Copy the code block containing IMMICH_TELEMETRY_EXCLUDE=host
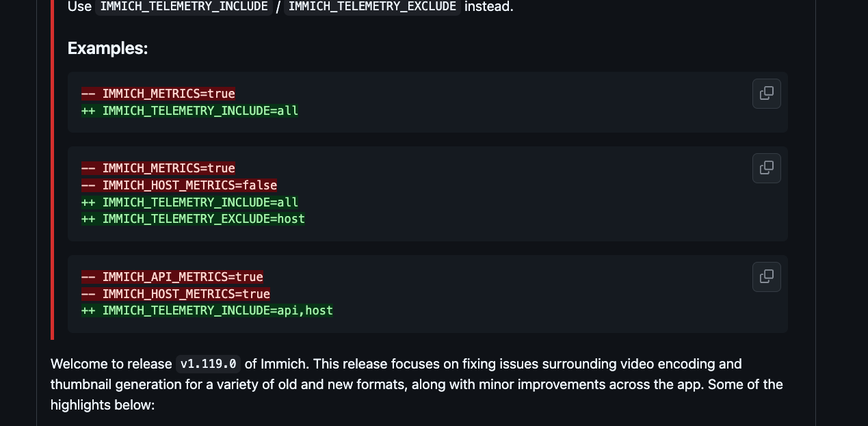Screen dimensions: 868x426 pos(766,168)
